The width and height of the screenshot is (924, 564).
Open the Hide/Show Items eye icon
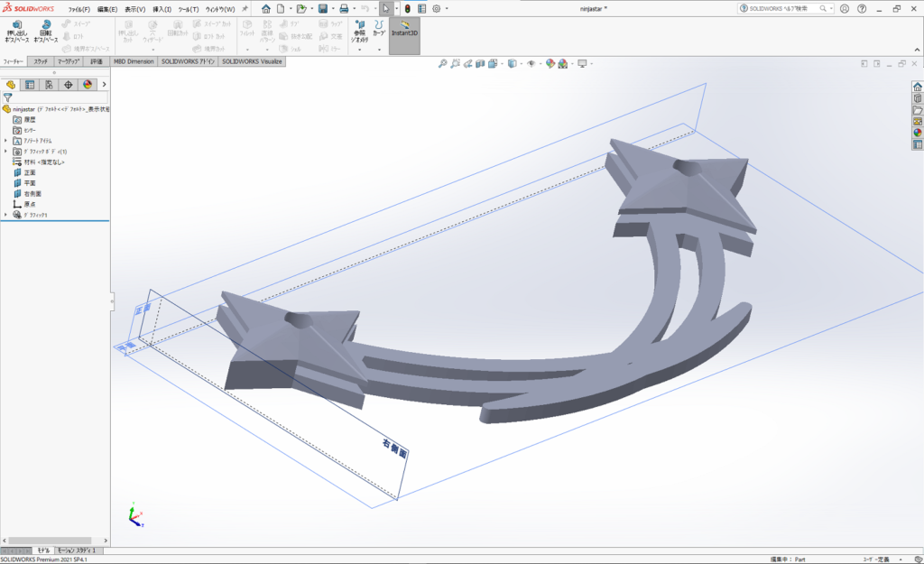click(531, 64)
